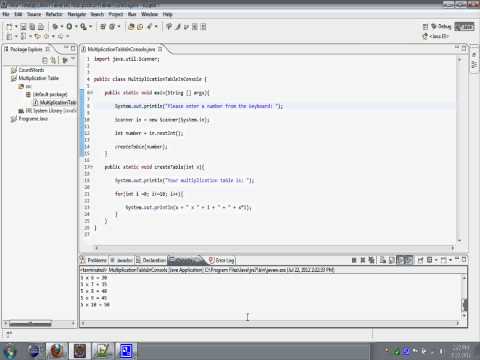Remove the terminated launch from console
Image resolution: width=480 pixels, height=360 pixels.
363,260
